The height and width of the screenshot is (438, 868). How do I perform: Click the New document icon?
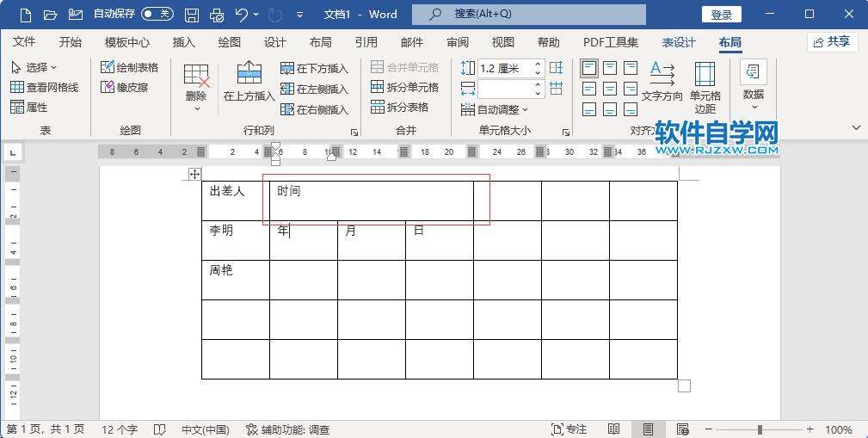tap(26, 15)
